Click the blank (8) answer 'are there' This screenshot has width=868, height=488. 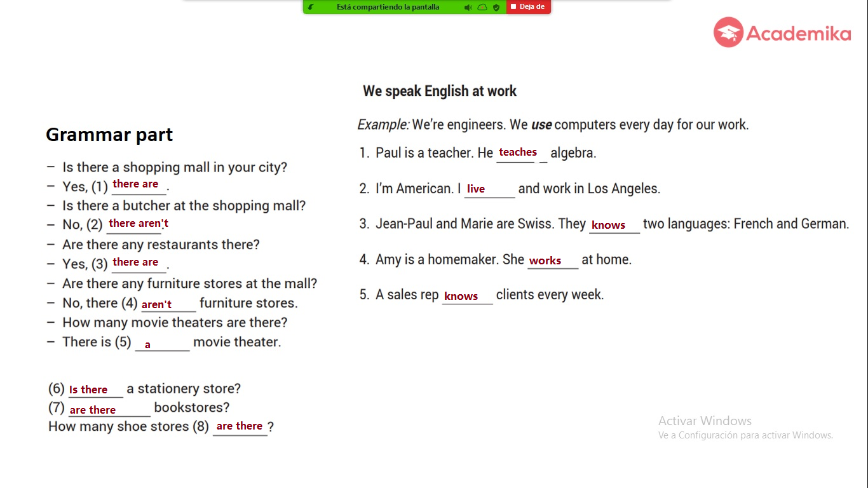(240, 426)
